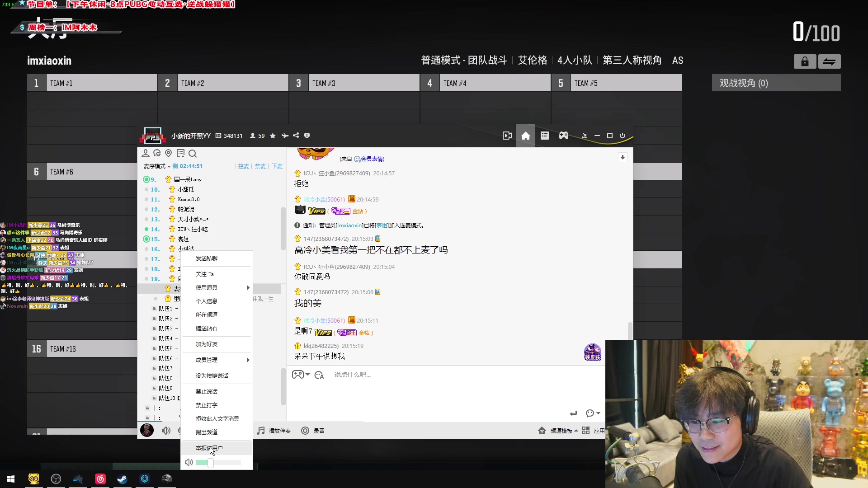Click the member list vertical scrollbar
Viewport: 868px width, 488px height.
point(283,228)
